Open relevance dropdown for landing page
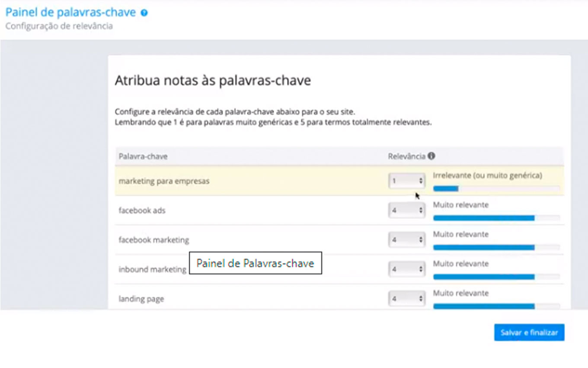Image resolution: width=588 pixels, height=368 pixels. (x=407, y=299)
